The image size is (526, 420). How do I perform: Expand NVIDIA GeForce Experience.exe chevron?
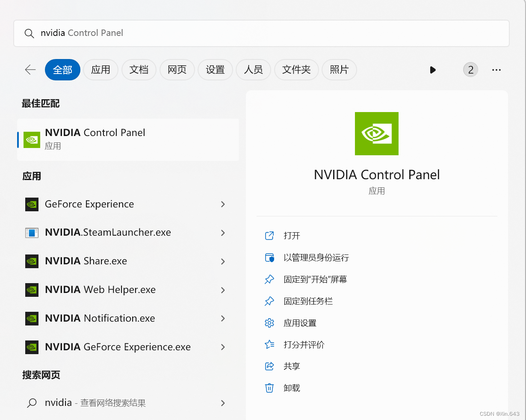pyautogui.click(x=223, y=347)
